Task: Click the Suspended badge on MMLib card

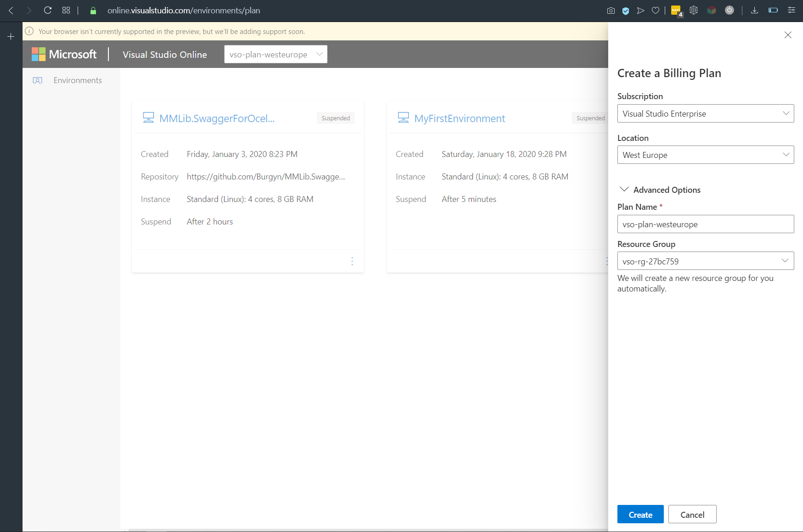Action: click(336, 118)
